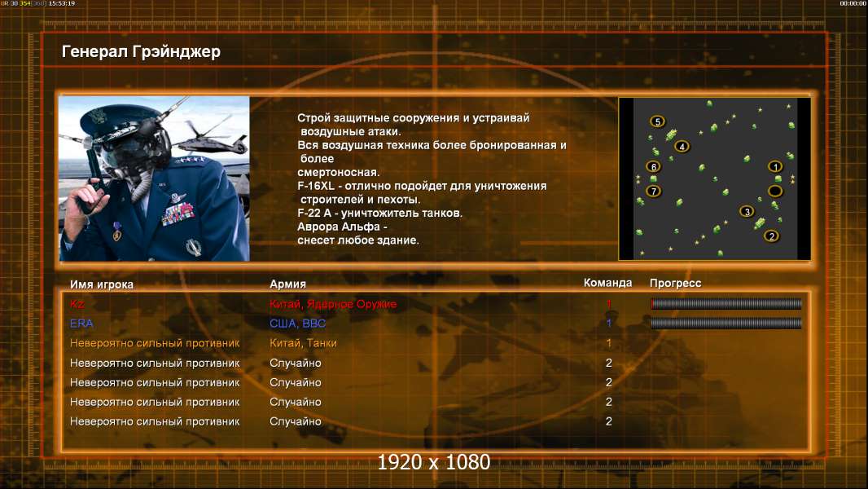Click General Granger's portrait image
The height and width of the screenshot is (489, 868).
click(155, 178)
